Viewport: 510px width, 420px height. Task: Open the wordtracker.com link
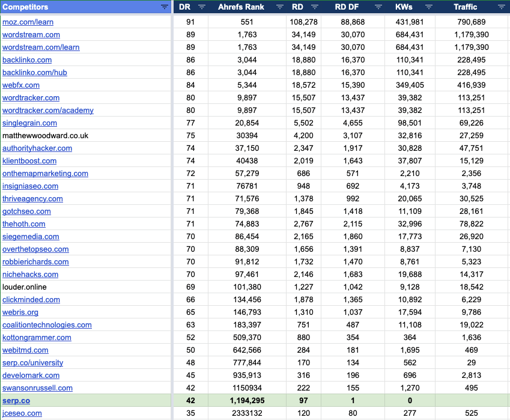pos(31,98)
